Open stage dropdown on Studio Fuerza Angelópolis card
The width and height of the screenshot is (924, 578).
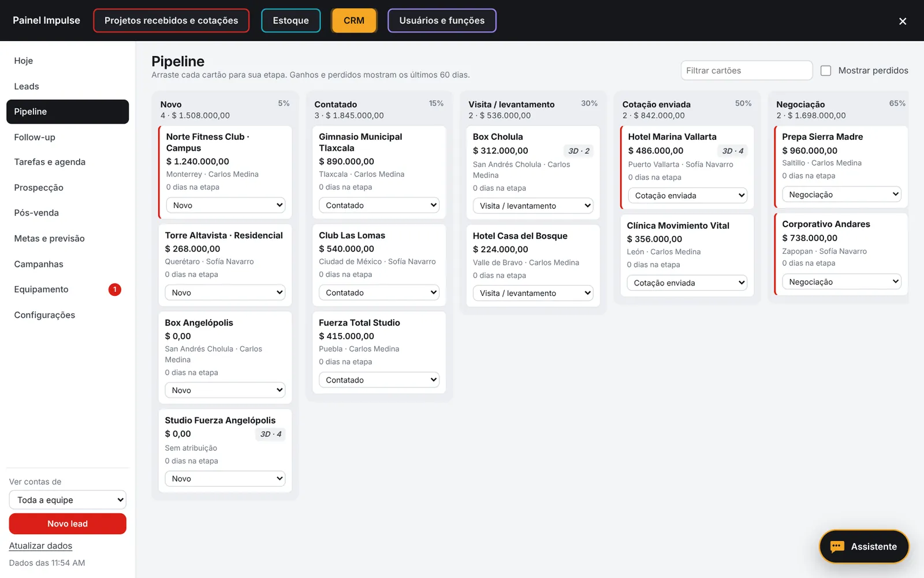click(x=225, y=479)
